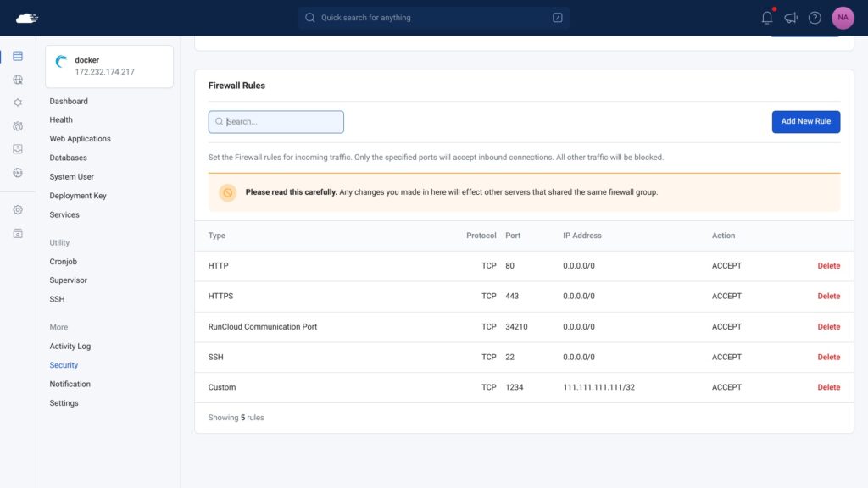Click the quick search bar
868x488 pixels.
(433, 18)
